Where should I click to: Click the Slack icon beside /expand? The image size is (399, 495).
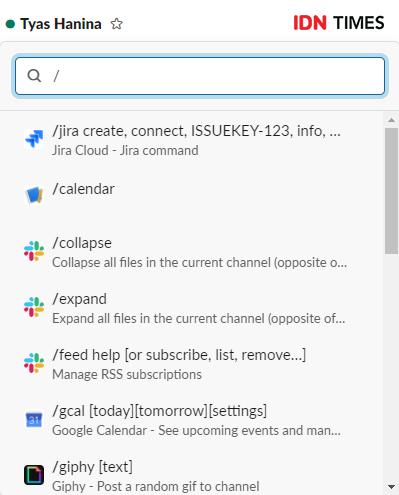tap(34, 307)
